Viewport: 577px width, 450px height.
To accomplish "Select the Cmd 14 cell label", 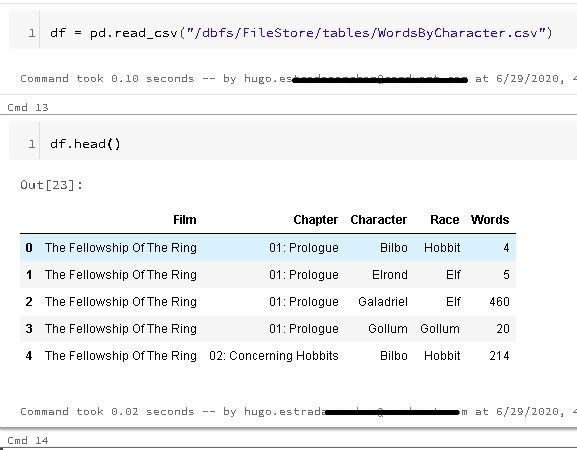I will pos(28,440).
